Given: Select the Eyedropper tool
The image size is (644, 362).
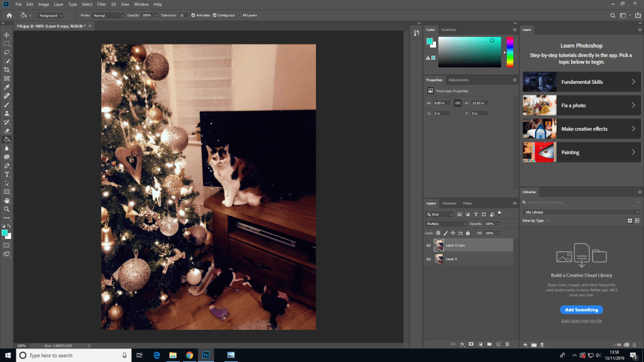Looking at the screenshot, I should tap(7, 87).
